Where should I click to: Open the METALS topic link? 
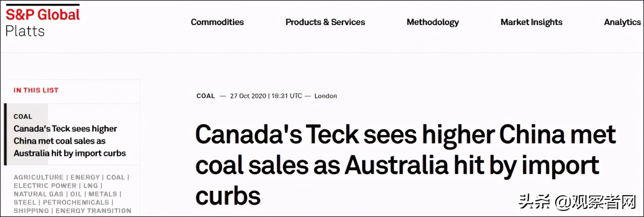tap(102, 194)
